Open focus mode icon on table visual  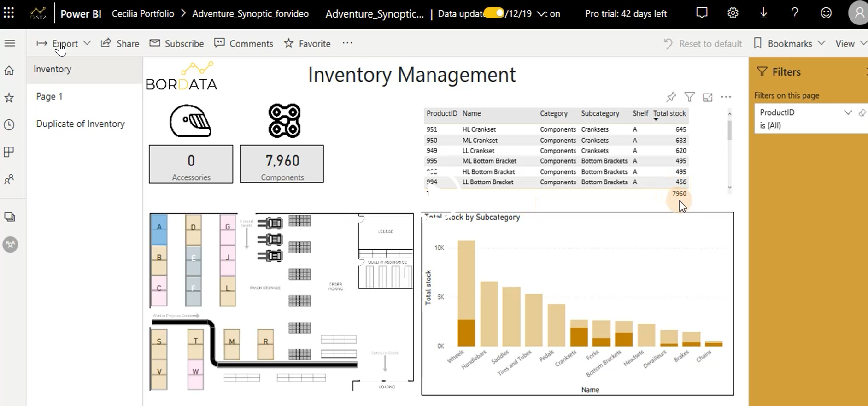click(708, 97)
